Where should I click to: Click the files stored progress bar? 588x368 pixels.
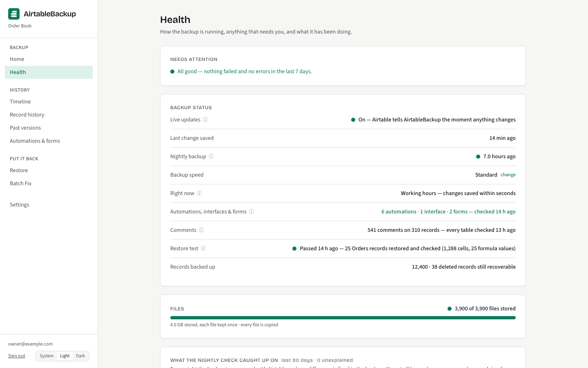pyautogui.click(x=343, y=318)
